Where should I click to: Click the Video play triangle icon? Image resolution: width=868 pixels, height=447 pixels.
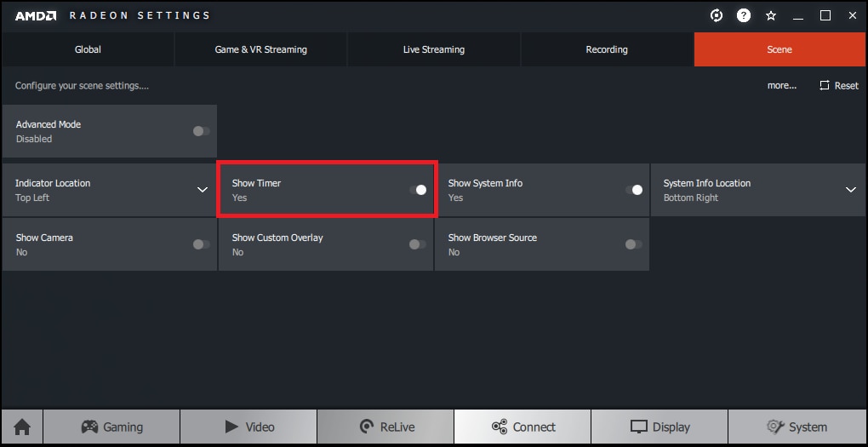231,427
